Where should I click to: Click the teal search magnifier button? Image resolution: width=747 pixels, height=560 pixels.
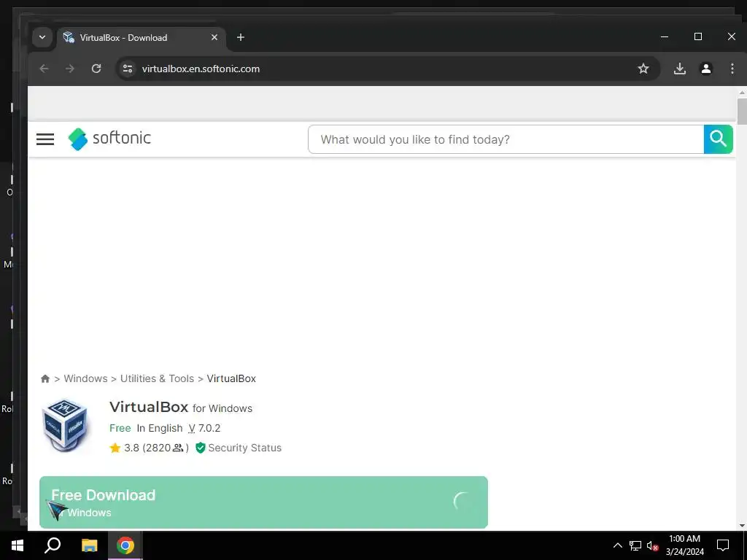click(718, 139)
